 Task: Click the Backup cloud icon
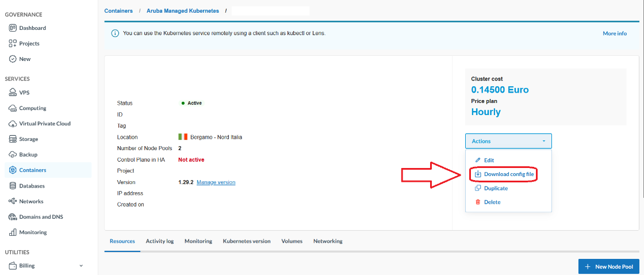click(13, 155)
